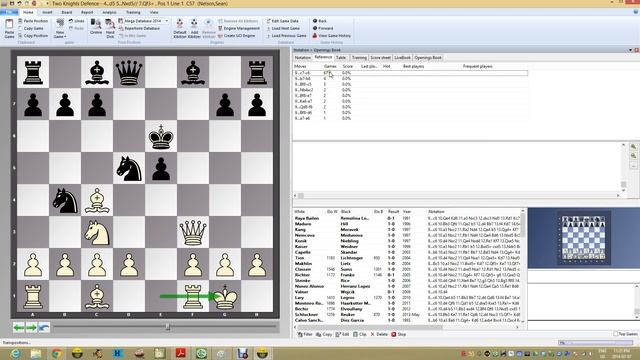Click the blue takeback arrow below board
The height and width of the screenshot is (360, 640).
coord(44,327)
